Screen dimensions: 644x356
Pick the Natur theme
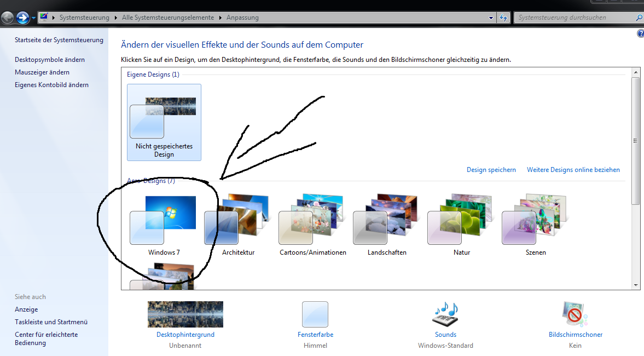coord(461,225)
